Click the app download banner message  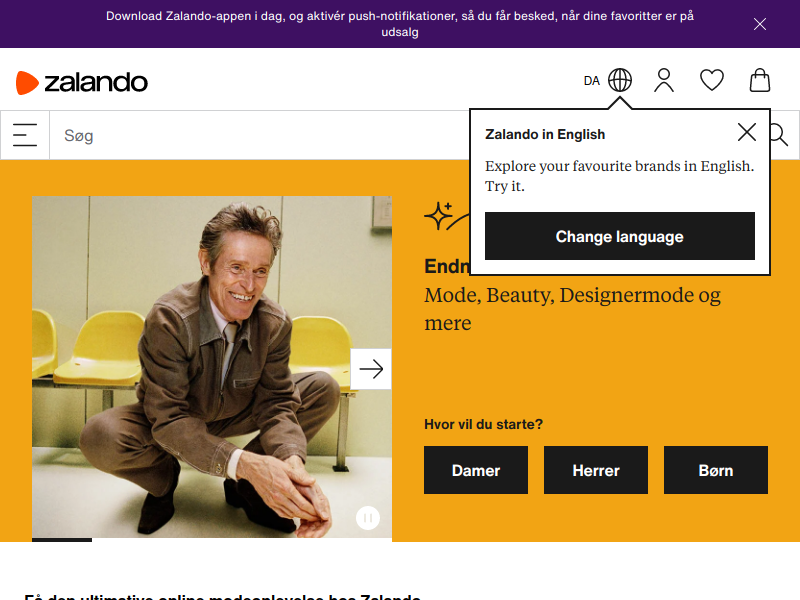[400, 24]
